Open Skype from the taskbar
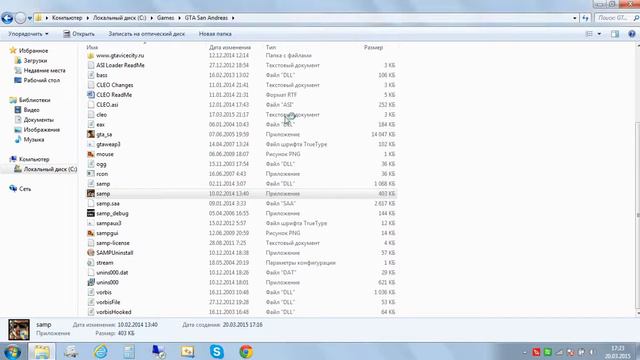The height and width of the screenshot is (360, 640). tap(217, 351)
